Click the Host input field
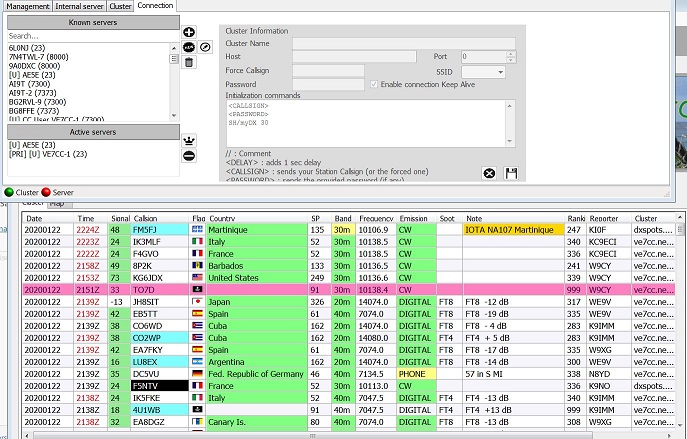 pos(354,57)
